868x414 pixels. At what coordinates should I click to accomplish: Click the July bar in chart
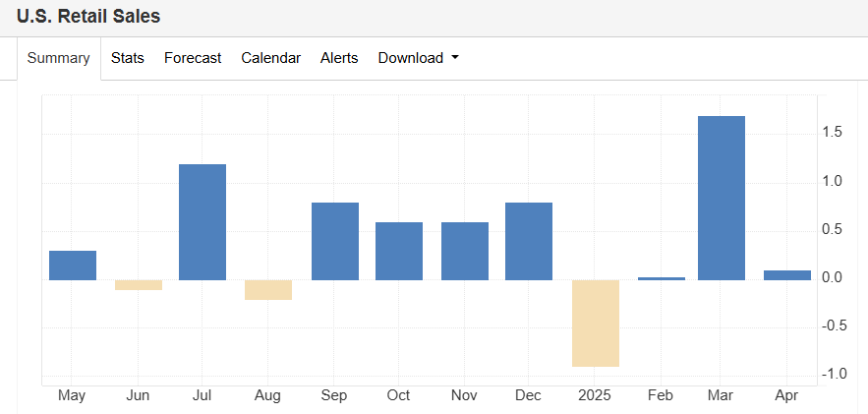pos(203,222)
